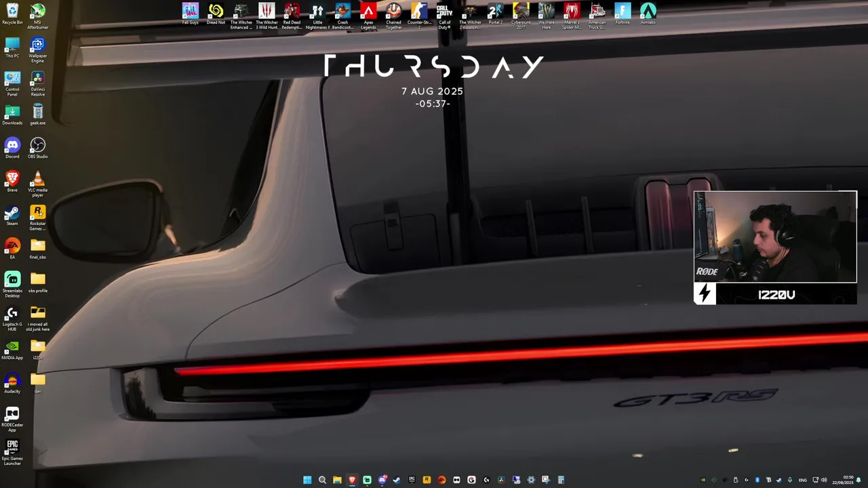Open Settings gear in the taskbar
Image resolution: width=868 pixels, height=488 pixels.
(531, 480)
